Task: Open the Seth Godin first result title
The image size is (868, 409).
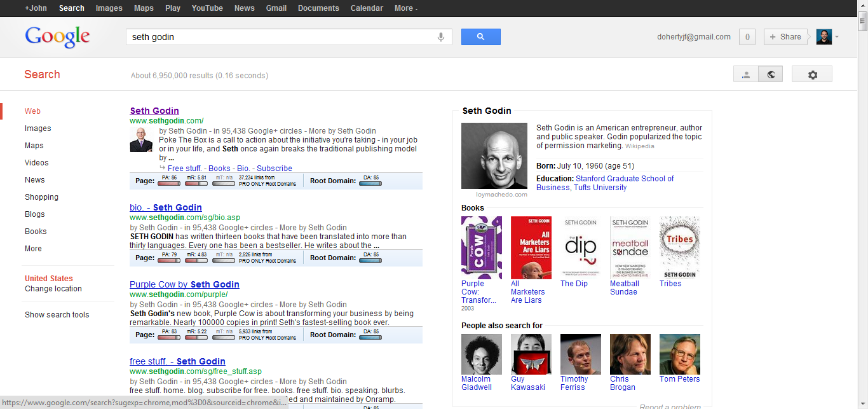Action: [x=154, y=111]
